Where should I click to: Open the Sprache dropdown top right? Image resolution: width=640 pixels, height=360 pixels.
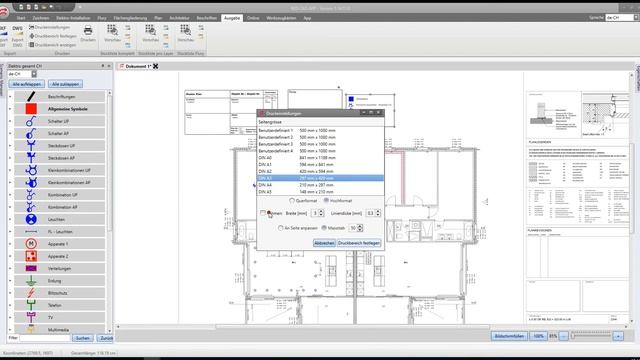point(636,18)
